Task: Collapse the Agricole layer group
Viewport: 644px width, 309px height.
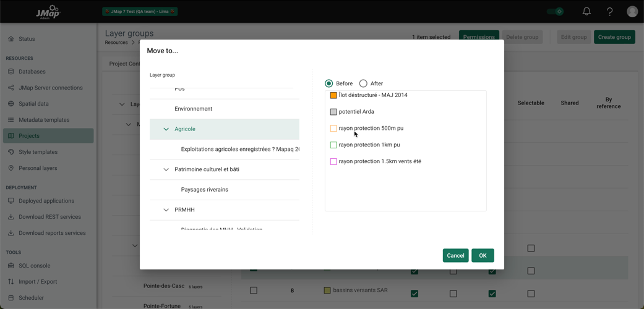Action: [166, 129]
